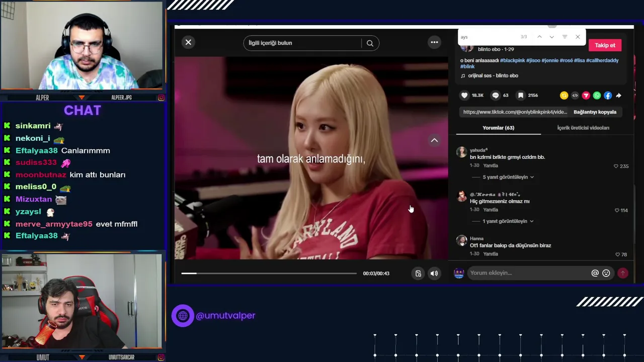
Task: Open the #rosé hashtag
Action: click(566, 60)
